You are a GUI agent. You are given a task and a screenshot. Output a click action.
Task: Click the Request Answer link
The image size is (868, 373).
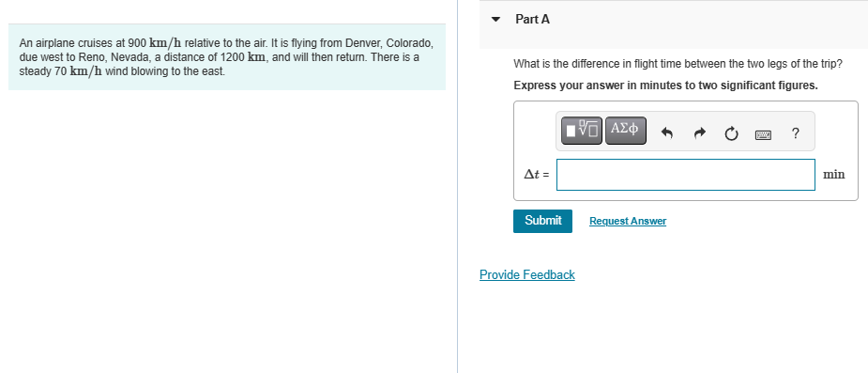click(x=628, y=221)
